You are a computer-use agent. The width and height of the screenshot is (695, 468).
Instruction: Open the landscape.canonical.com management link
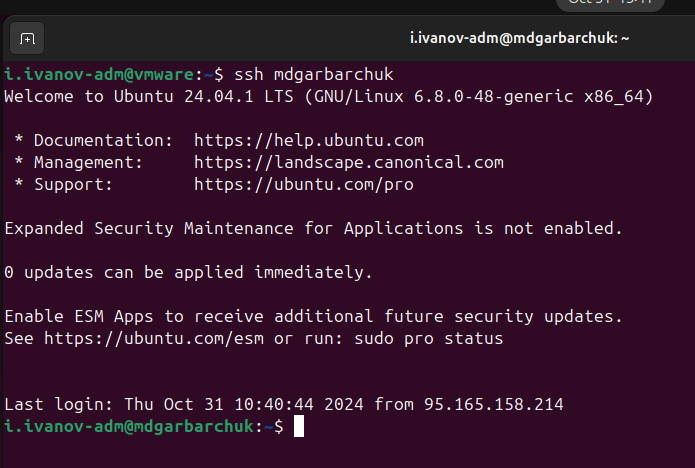point(348,161)
